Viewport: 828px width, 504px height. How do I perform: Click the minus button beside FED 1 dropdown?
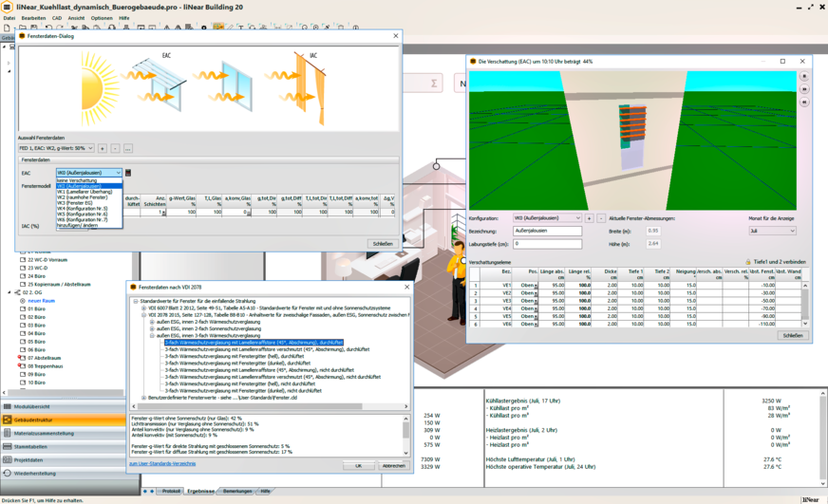coord(115,148)
